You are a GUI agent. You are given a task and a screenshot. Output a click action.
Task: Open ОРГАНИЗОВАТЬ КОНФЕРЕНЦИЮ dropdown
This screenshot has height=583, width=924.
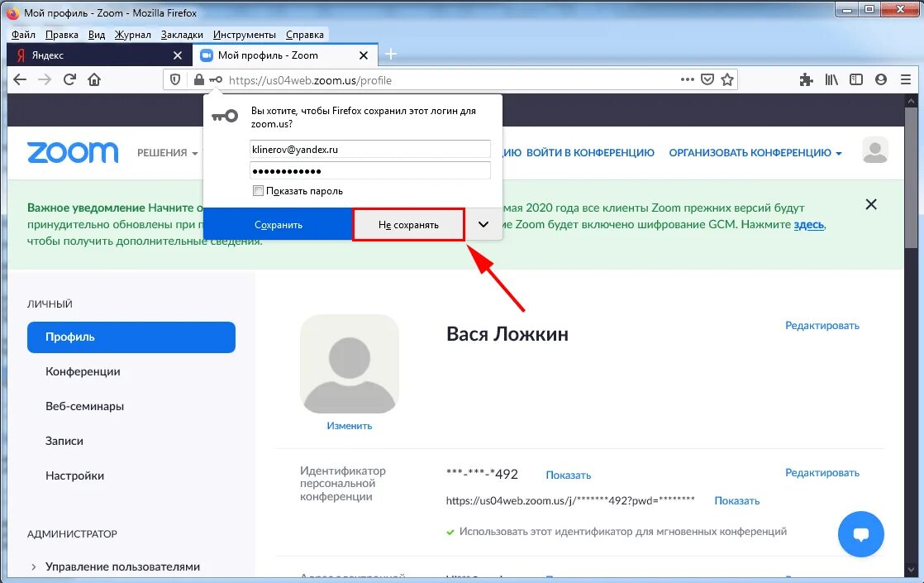pos(755,153)
